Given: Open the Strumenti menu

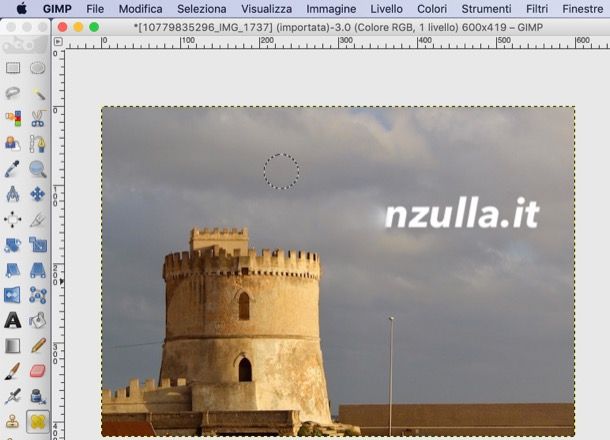Looking at the screenshot, I should tap(486, 9).
